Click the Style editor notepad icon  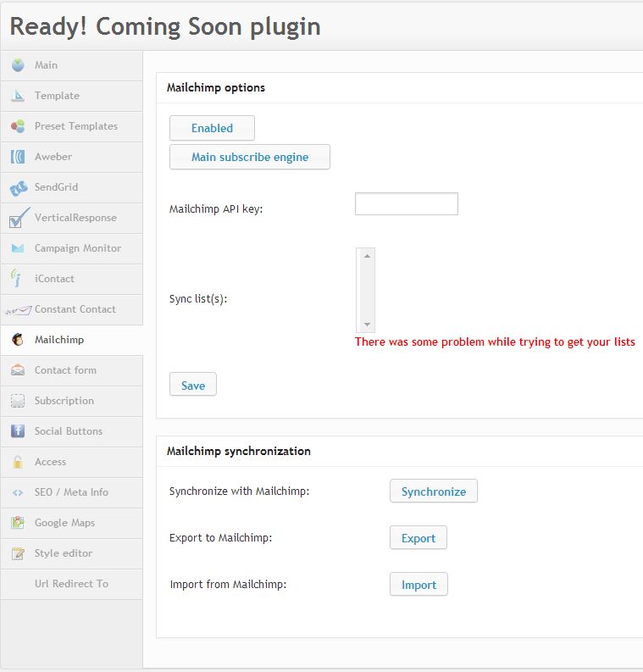[18, 553]
